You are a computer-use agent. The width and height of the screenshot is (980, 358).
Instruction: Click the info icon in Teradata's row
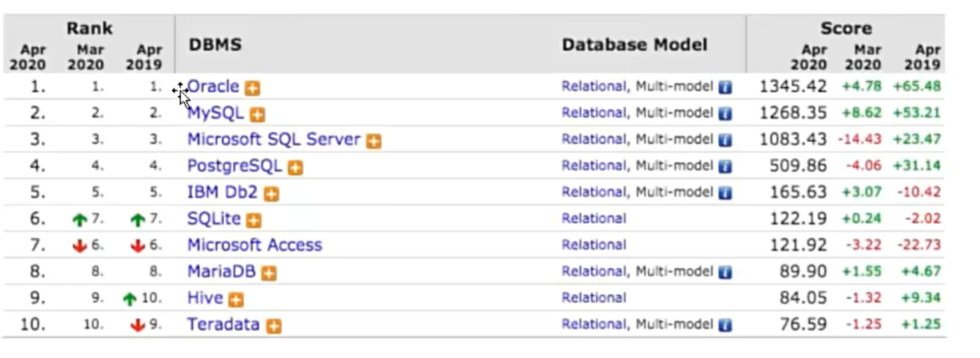(x=725, y=325)
